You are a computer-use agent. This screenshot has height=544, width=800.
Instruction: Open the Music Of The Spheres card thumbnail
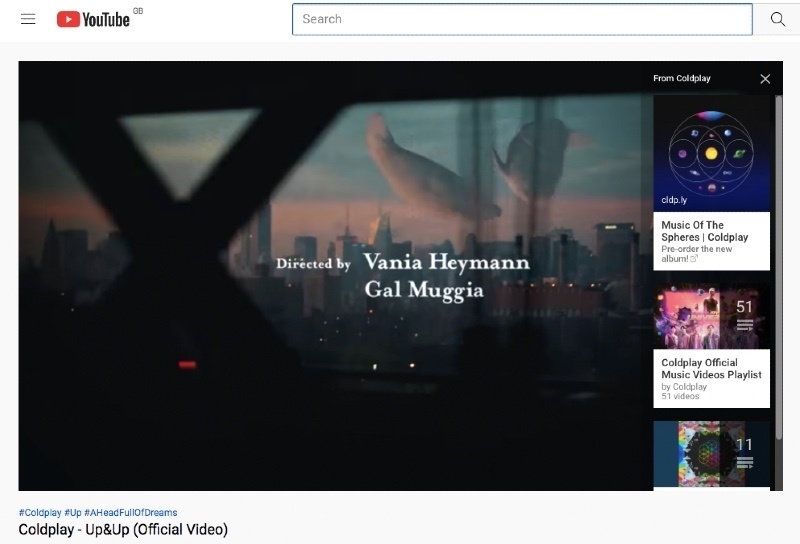(x=711, y=153)
